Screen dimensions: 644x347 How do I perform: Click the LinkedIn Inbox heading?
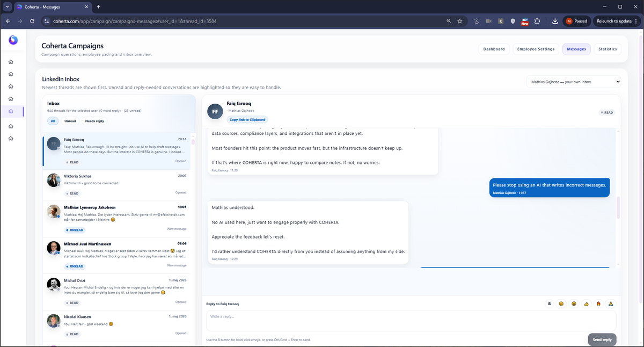61,79
